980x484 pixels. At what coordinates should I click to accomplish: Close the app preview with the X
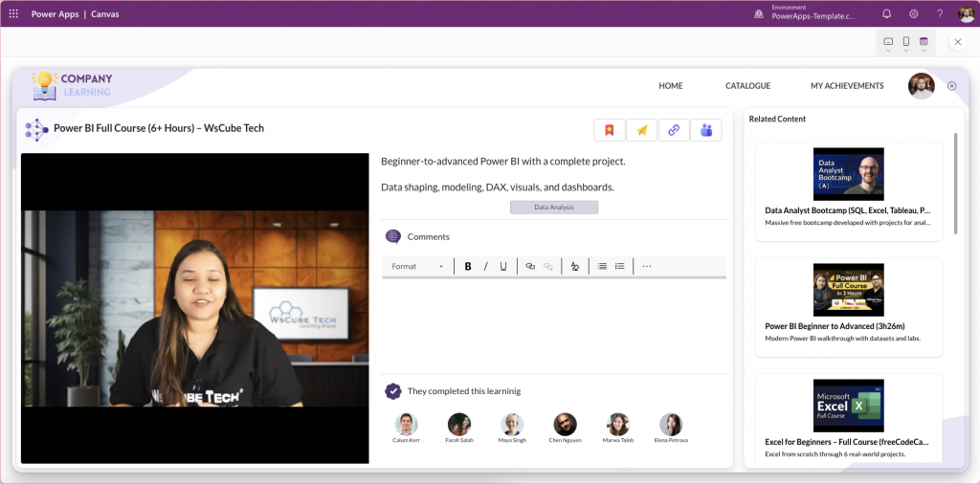point(957,42)
